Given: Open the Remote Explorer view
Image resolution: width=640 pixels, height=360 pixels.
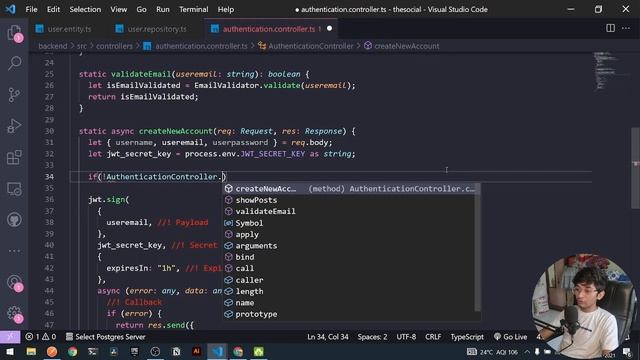Looking at the screenshot, I should point(14,189).
